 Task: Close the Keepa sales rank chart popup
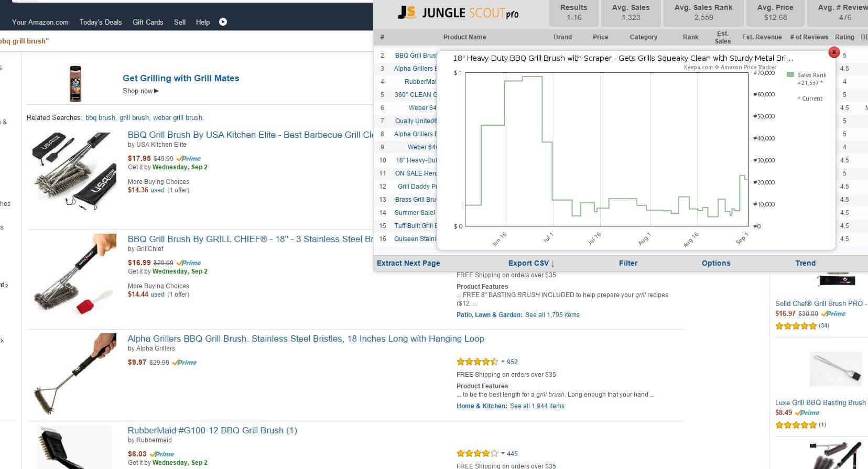833,52
